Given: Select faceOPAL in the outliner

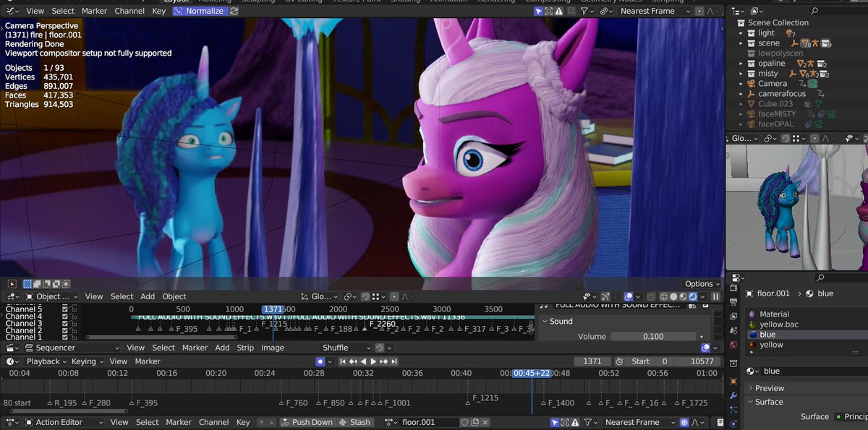Looking at the screenshot, I should [775, 124].
